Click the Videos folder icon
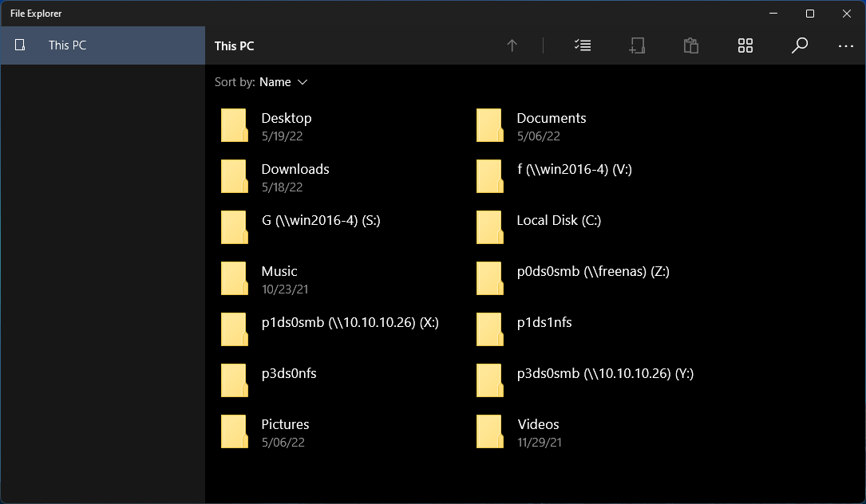 pyautogui.click(x=490, y=431)
